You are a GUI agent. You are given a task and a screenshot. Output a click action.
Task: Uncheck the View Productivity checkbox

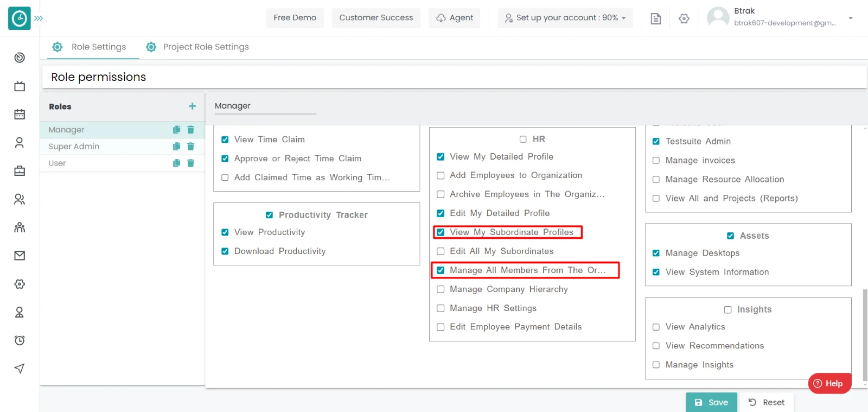click(225, 232)
